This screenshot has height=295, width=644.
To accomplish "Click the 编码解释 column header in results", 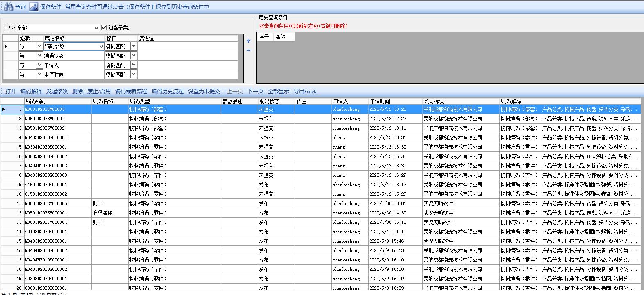I will [x=570, y=101].
